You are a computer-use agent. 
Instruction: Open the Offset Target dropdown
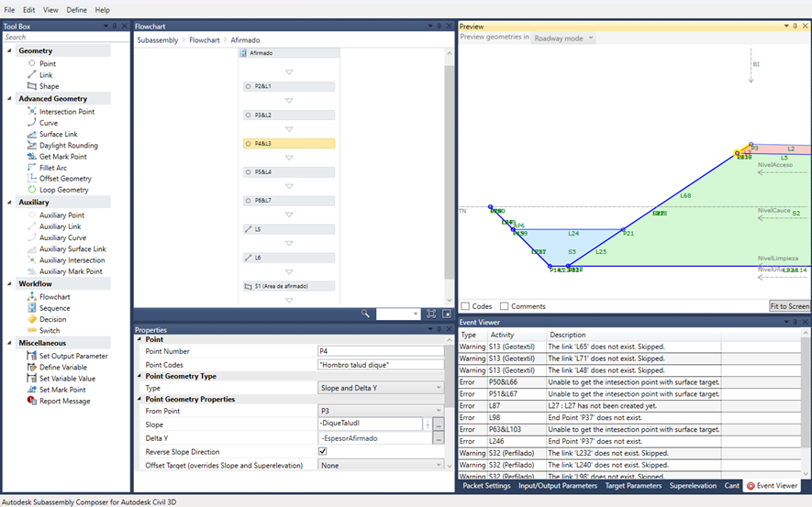(381, 465)
